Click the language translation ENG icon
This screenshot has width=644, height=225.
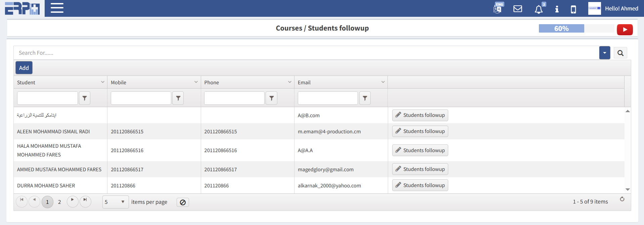pyautogui.click(x=498, y=8)
